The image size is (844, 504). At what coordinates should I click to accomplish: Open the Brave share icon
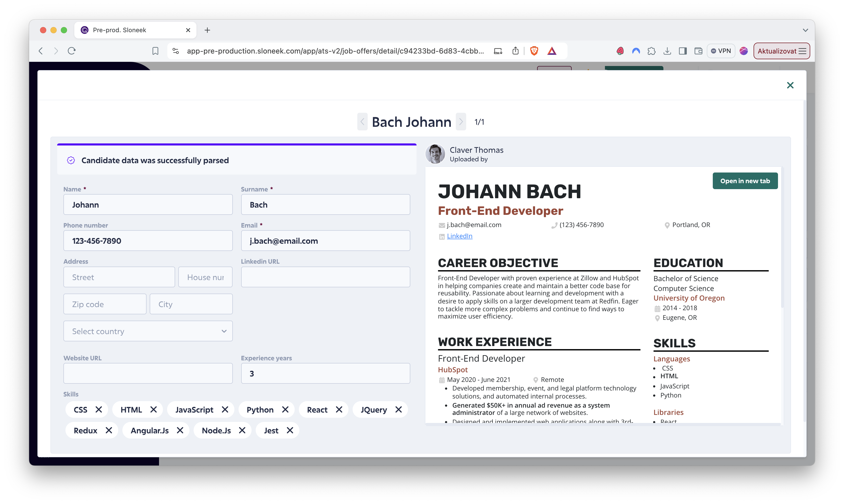coord(516,51)
